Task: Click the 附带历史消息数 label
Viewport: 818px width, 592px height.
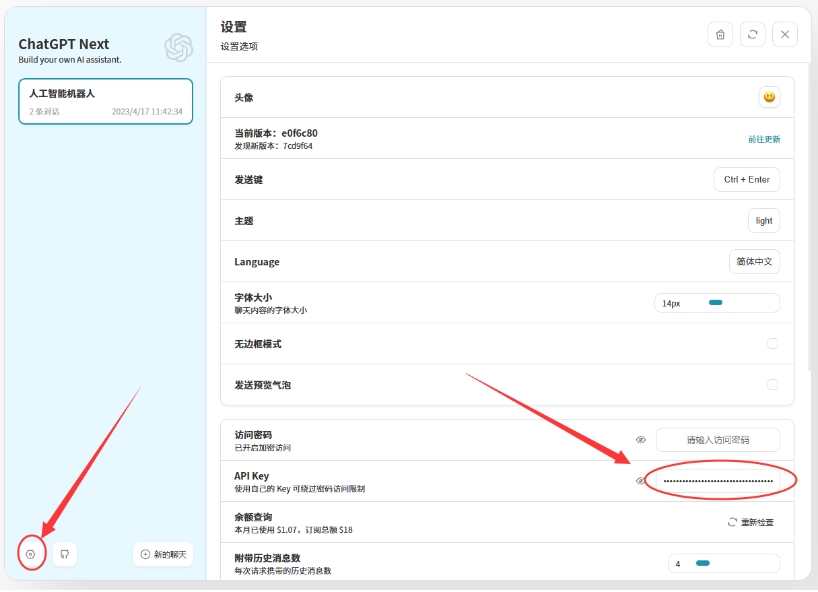Action: coord(267,558)
